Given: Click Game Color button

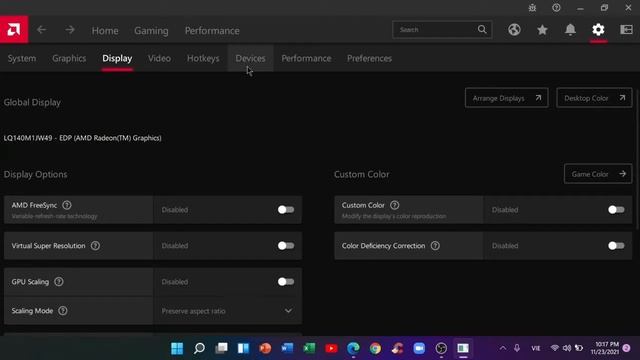Looking at the screenshot, I should pos(598,174).
